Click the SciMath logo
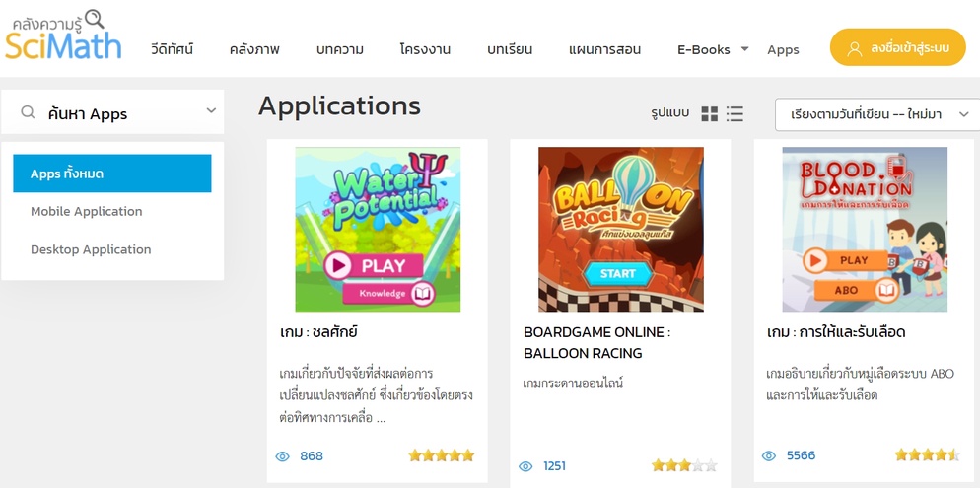Screen dimensions: 980x488 coord(63,35)
